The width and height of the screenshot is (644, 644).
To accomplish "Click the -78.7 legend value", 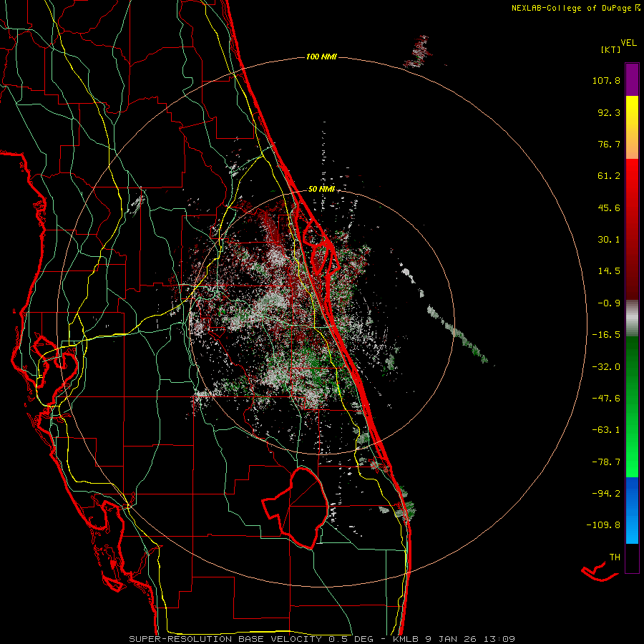I will click(x=606, y=462).
